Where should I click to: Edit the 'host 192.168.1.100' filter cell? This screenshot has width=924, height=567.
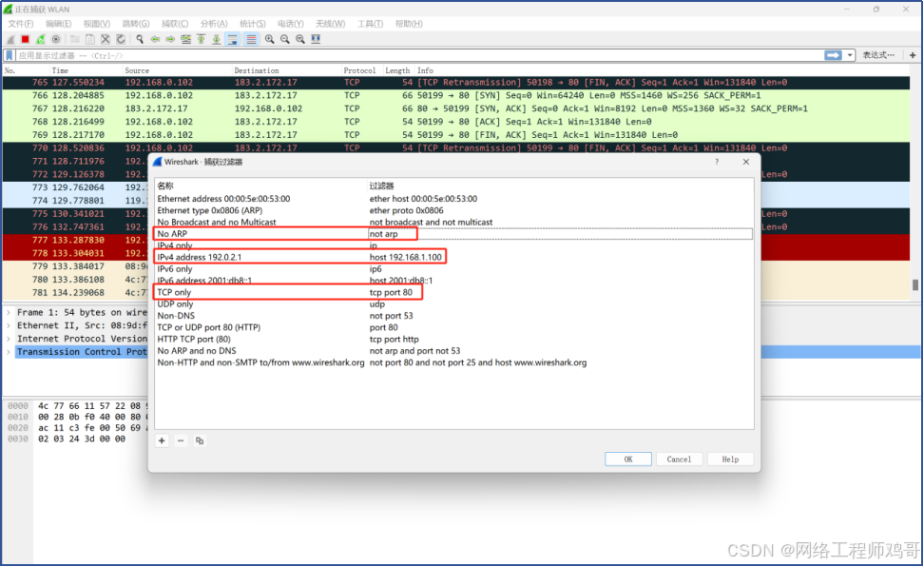coord(405,257)
